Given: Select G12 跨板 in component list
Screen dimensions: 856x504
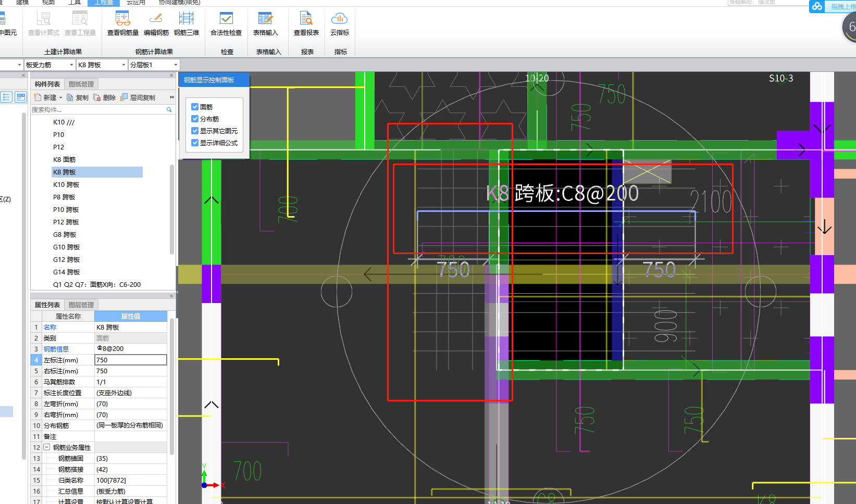Looking at the screenshot, I should (66, 260).
